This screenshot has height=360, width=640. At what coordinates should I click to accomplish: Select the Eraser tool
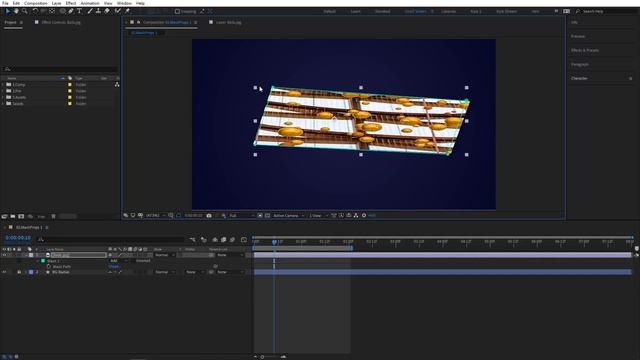pyautogui.click(x=107, y=11)
